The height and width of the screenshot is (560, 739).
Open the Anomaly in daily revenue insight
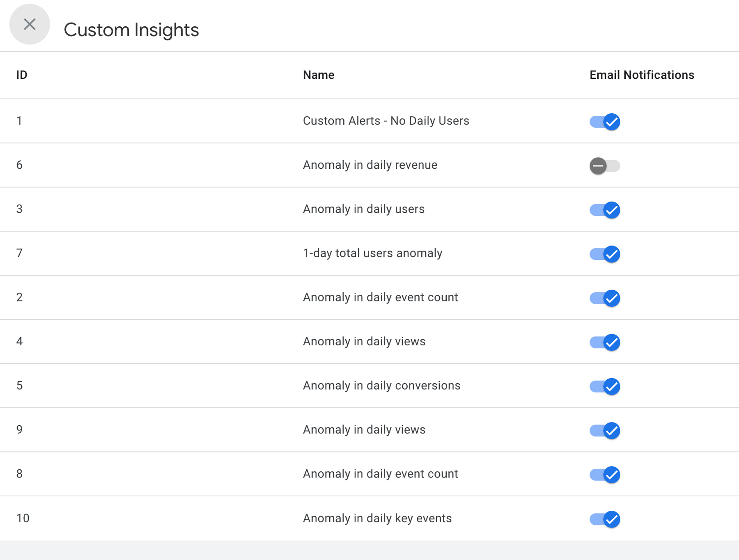(370, 165)
